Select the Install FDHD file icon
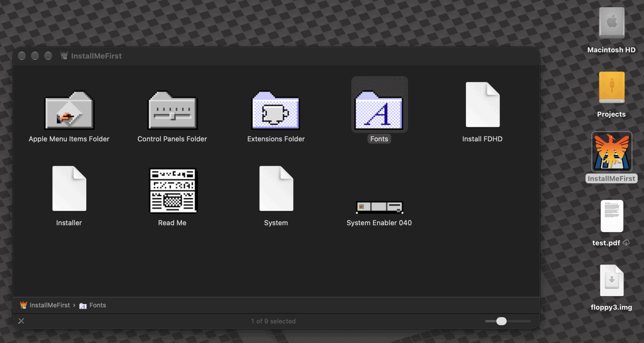Screen dimensions: 644x343 point(483,104)
